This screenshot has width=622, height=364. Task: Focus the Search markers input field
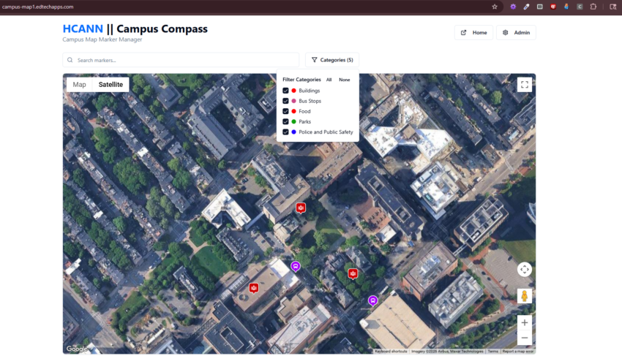click(x=181, y=60)
